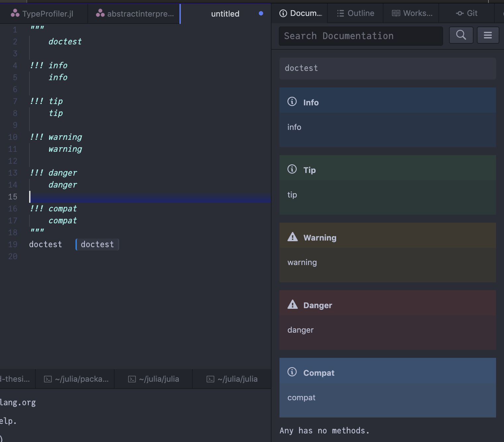
Task: Click the list icon on Outline tab
Action: pos(340,13)
